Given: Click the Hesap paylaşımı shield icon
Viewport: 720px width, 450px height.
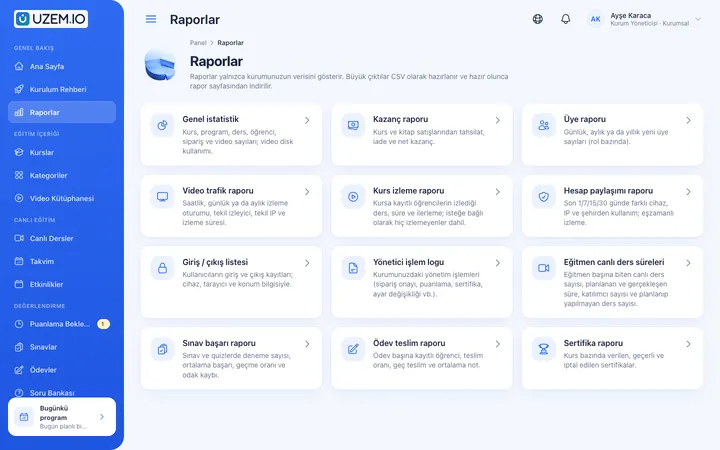Looking at the screenshot, I should [544, 197].
